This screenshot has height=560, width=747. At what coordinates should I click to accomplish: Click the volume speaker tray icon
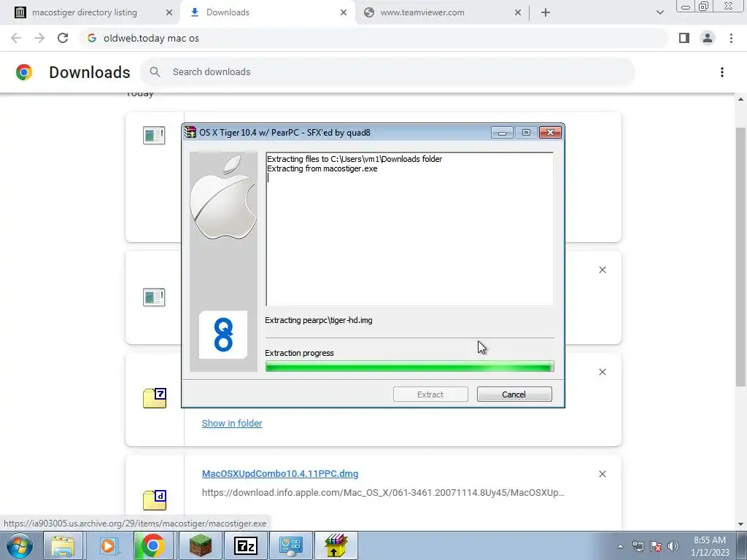[673, 546]
